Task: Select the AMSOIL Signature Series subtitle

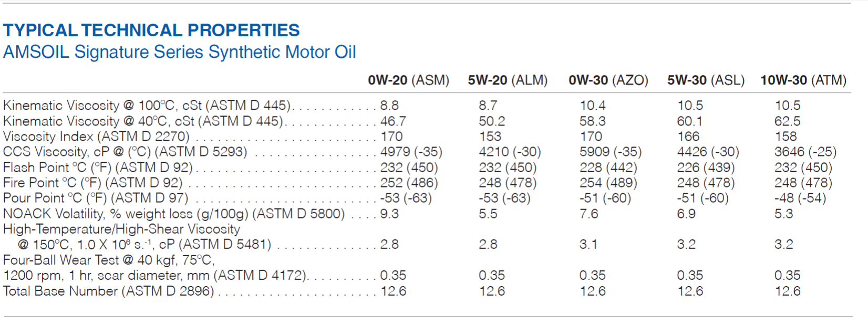Action: pos(180,52)
